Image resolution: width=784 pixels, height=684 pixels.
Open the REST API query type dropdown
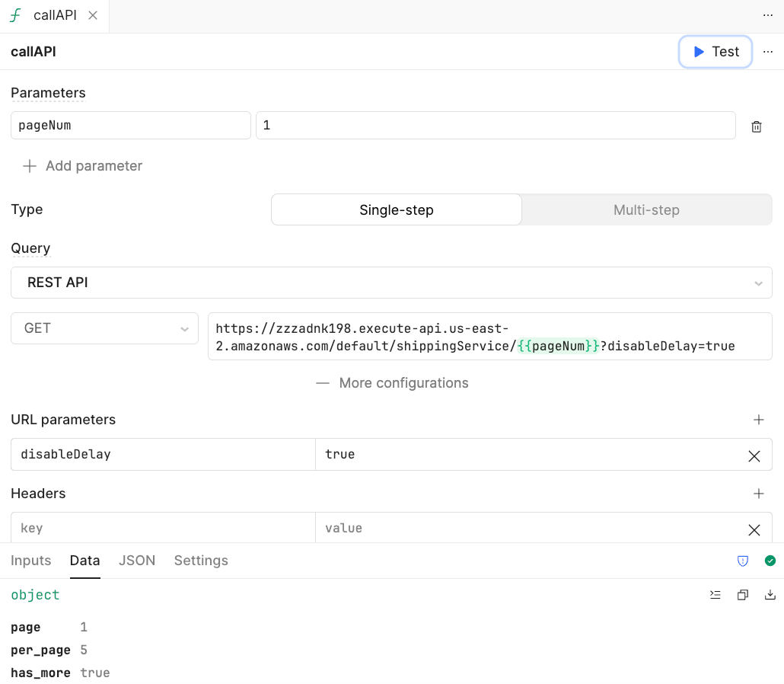tap(391, 283)
